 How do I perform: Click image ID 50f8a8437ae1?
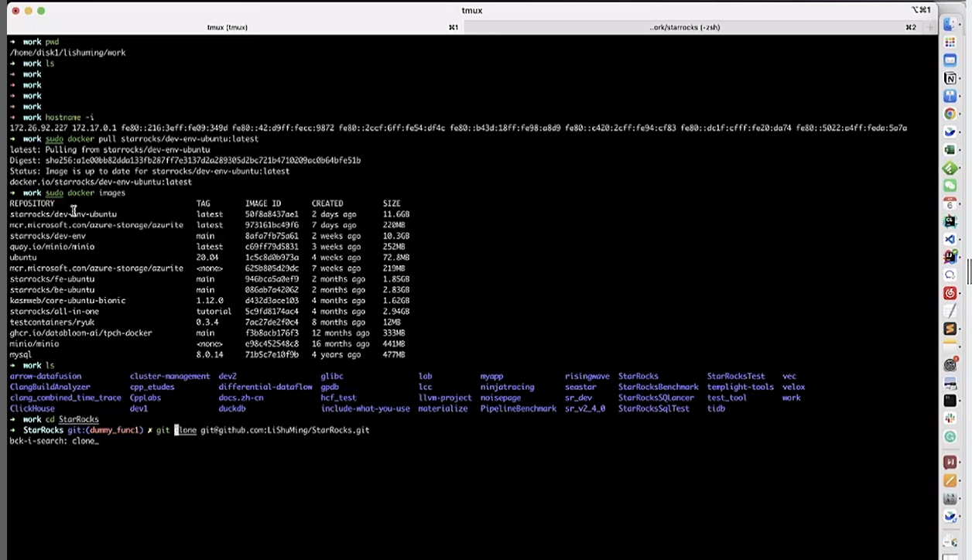click(272, 214)
